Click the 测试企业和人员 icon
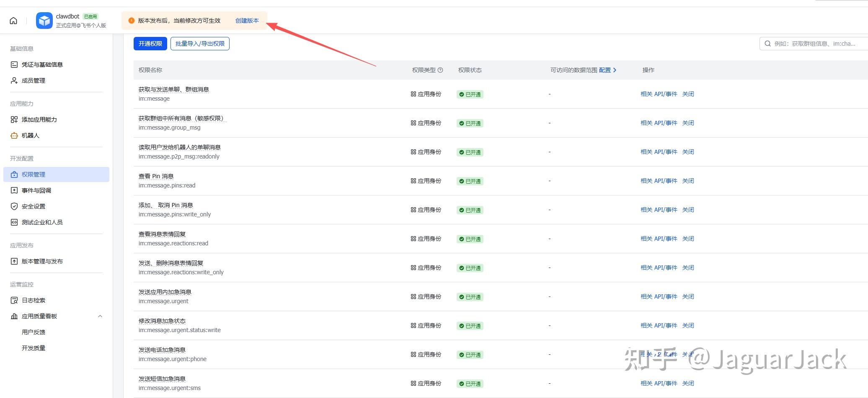Viewport: 868px width, 398px height. coord(14,222)
